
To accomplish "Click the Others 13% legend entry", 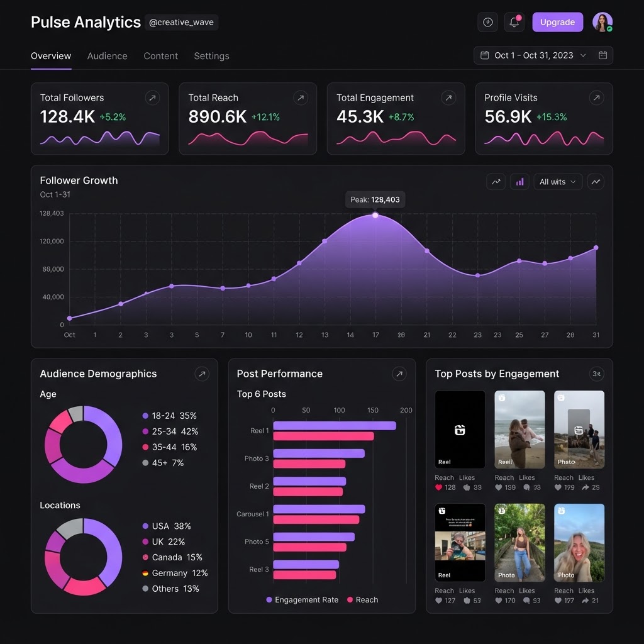I will (x=170, y=589).
